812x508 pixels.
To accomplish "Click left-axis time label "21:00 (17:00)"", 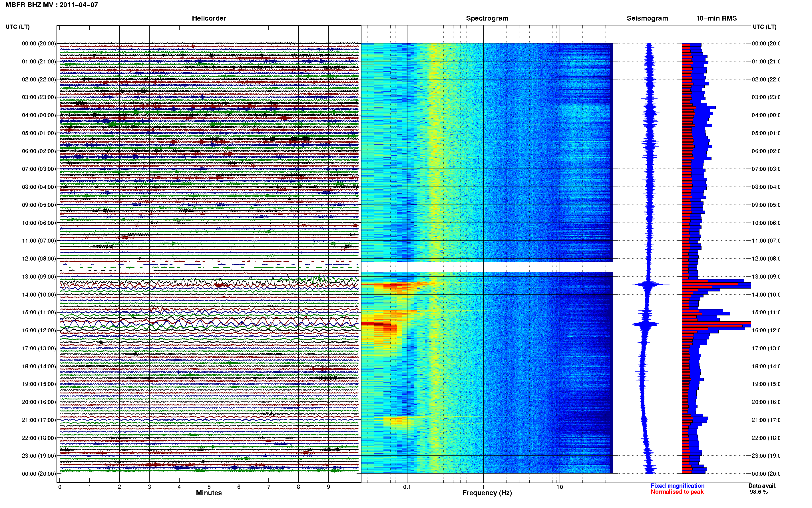I will (x=39, y=420).
